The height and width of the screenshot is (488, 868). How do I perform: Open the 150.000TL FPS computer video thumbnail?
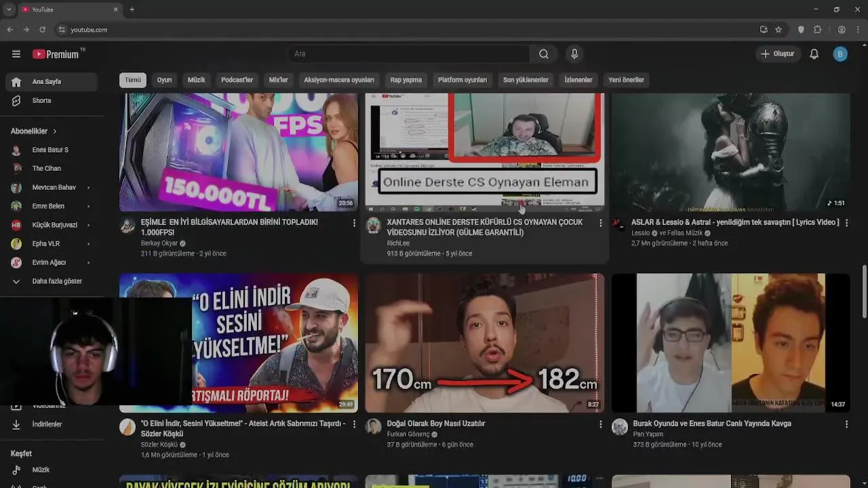tap(239, 152)
